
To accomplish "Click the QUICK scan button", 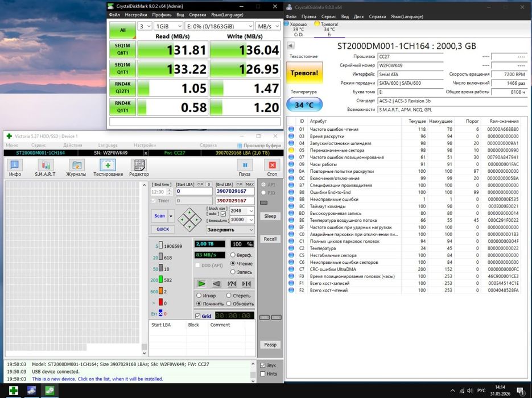I will [x=163, y=229].
